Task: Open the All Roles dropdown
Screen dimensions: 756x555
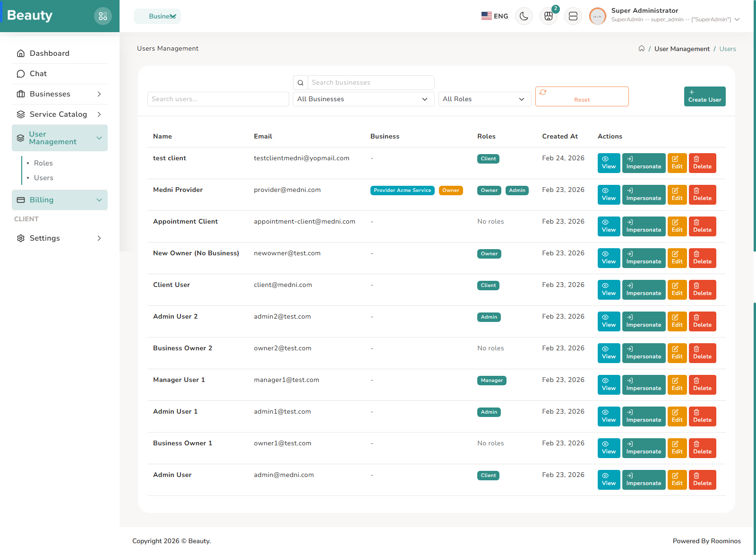Action: [484, 99]
